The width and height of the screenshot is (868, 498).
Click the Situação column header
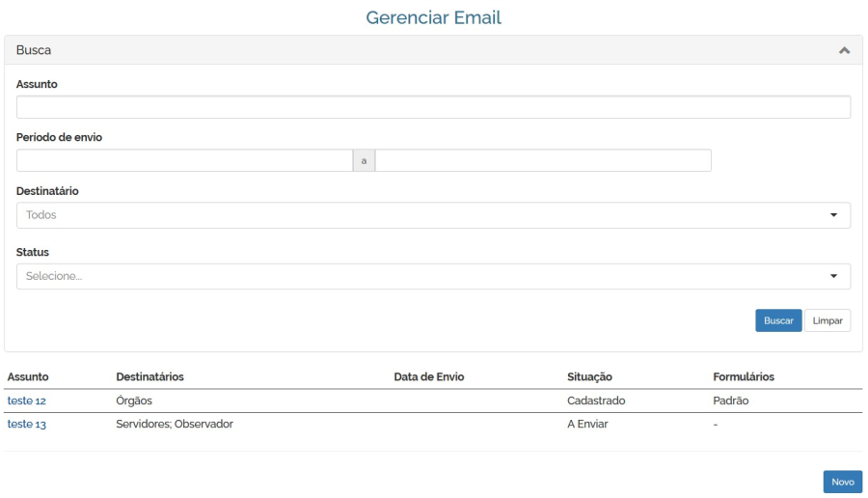point(589,376)
